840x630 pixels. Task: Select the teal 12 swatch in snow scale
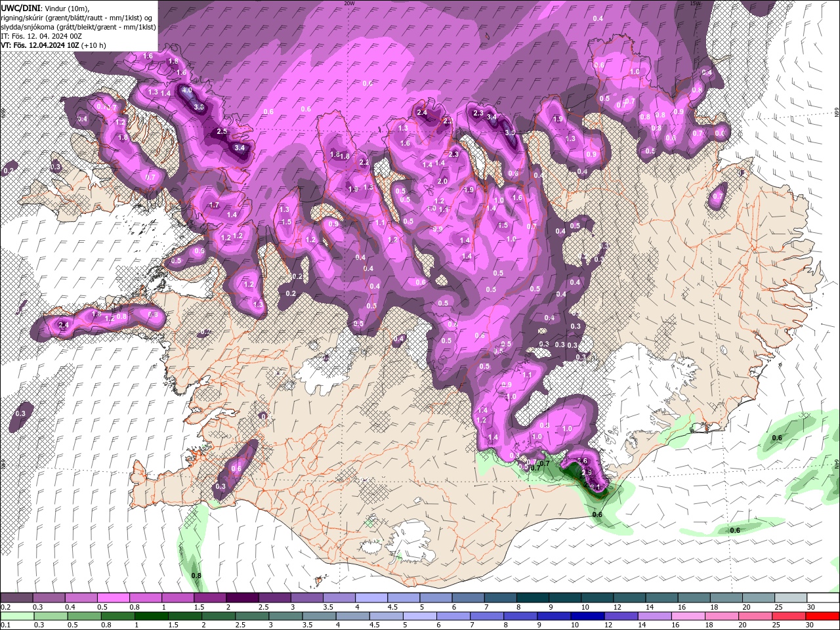pos(629,598)
